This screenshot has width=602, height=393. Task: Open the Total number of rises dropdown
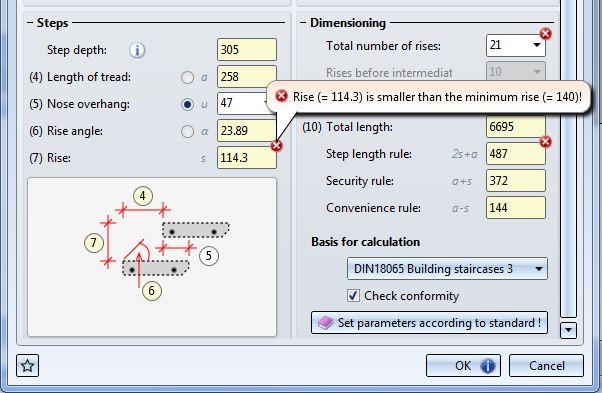[x=537, y=45]
